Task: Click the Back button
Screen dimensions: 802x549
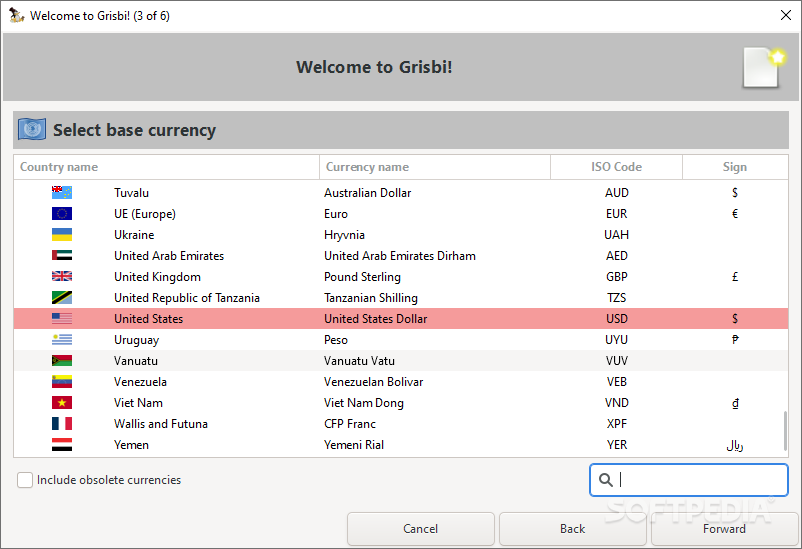Action: [x=572, y=529]
